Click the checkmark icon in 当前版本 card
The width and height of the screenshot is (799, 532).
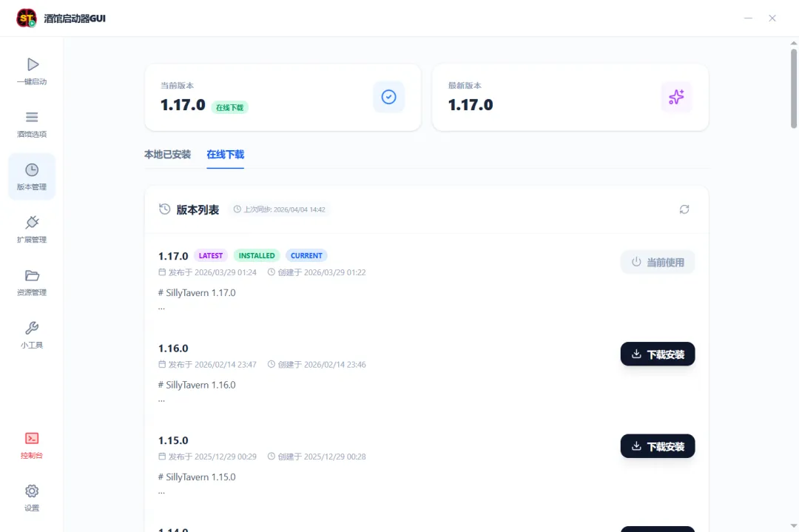coord(389,97)
